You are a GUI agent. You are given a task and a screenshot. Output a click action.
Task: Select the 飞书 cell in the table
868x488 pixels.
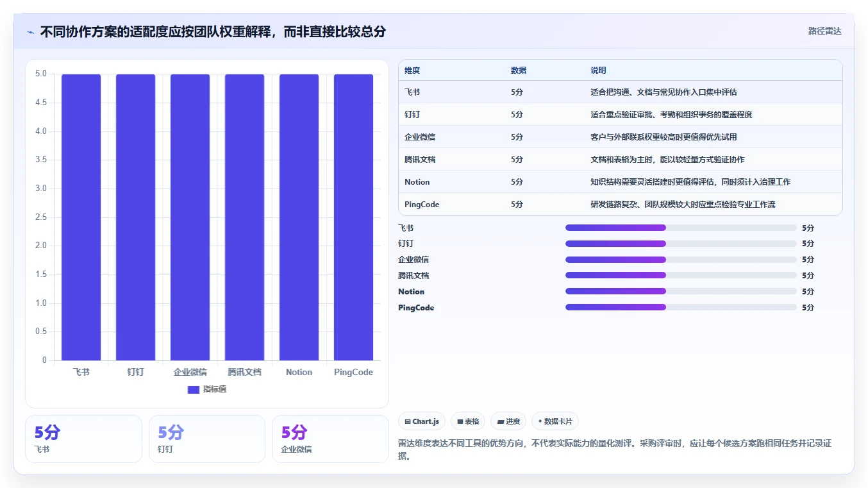[412, 92]
